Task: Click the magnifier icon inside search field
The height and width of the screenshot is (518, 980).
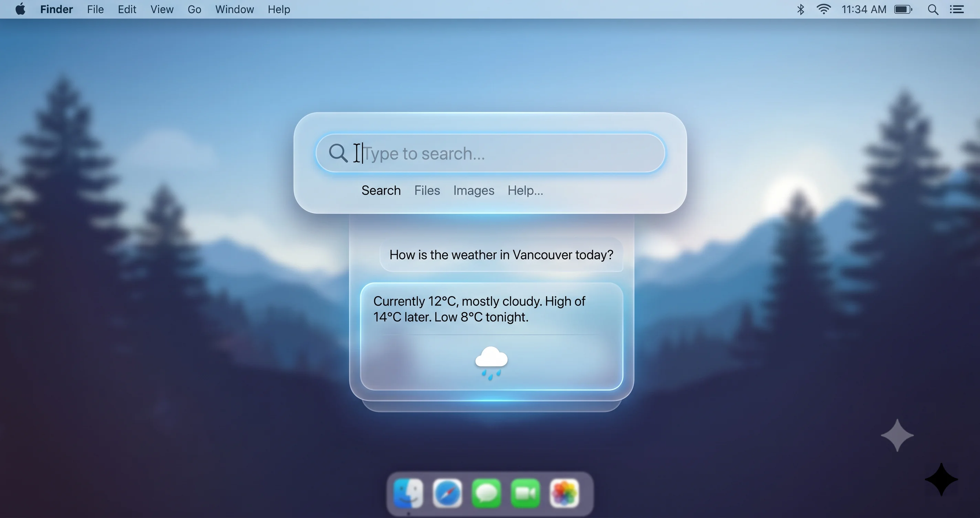Action: coord(338,153)
